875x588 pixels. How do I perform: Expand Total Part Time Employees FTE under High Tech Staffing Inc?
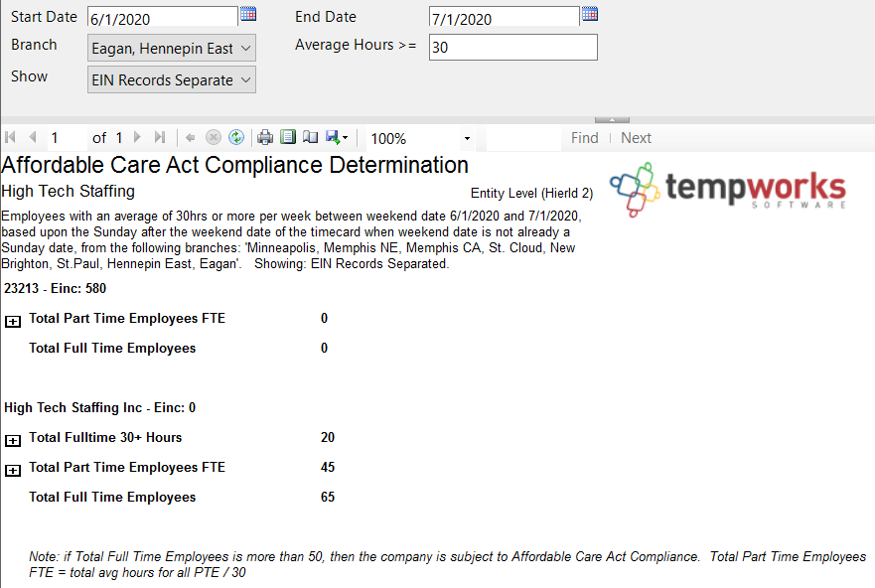click(x=13, y=470)
